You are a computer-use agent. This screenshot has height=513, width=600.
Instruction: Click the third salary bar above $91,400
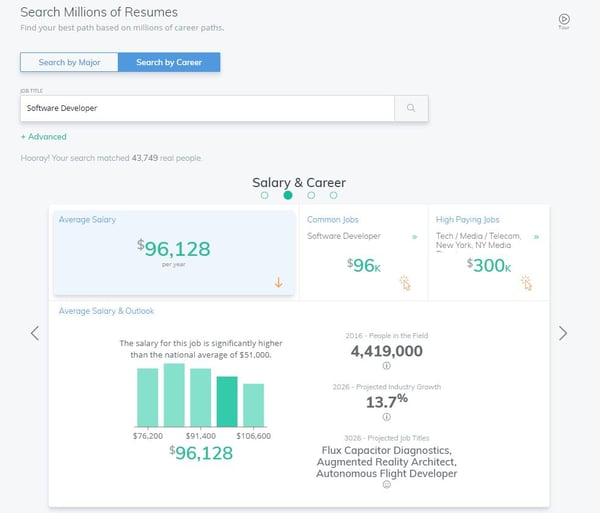click(x=201, y=397)
